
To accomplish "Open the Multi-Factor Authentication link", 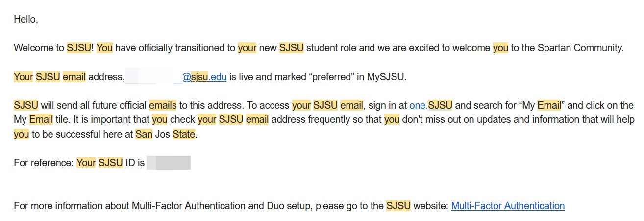I will click(x=507, y=206).
